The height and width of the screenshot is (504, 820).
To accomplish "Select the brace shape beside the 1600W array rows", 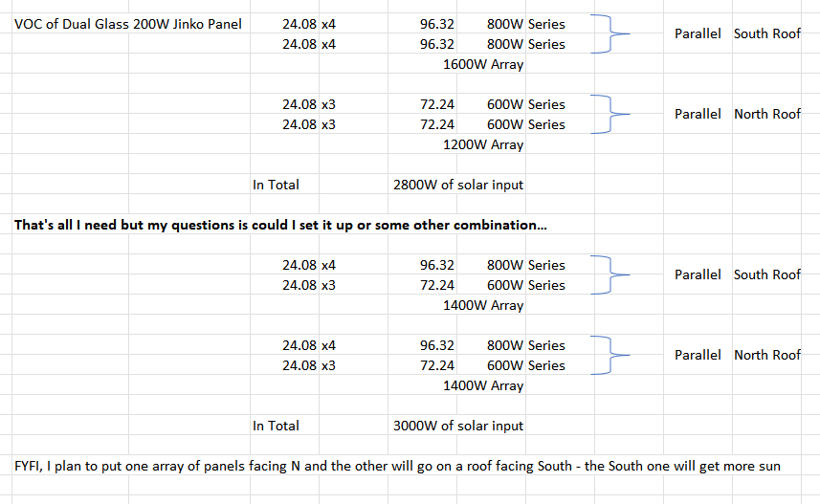I will [607, 33].
